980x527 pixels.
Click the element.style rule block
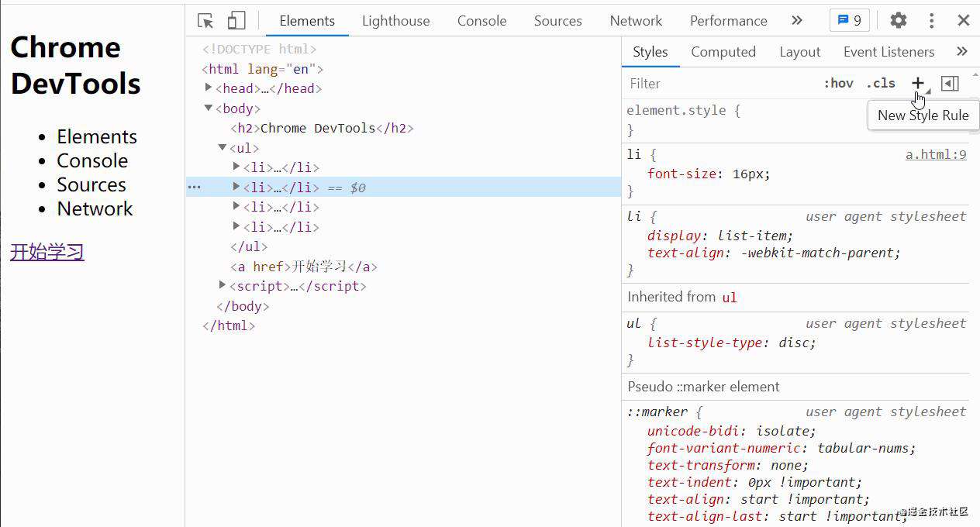(x=795, y=120)
